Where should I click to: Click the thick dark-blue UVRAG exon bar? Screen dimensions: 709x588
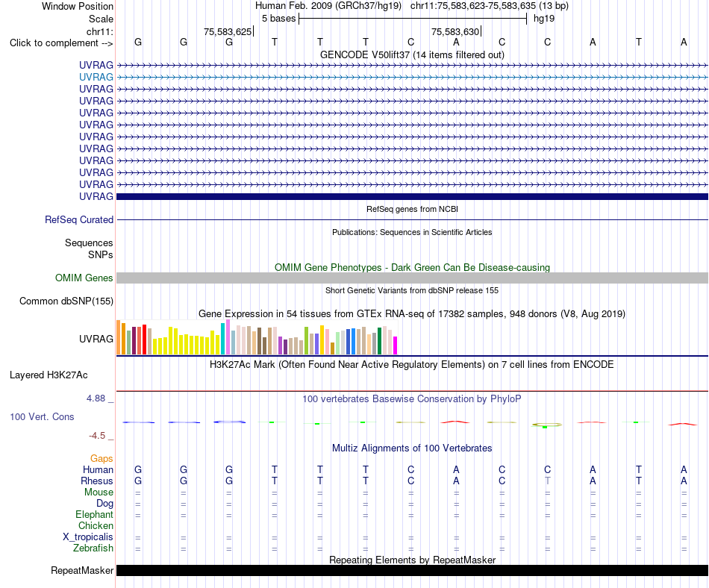[412, 196]
